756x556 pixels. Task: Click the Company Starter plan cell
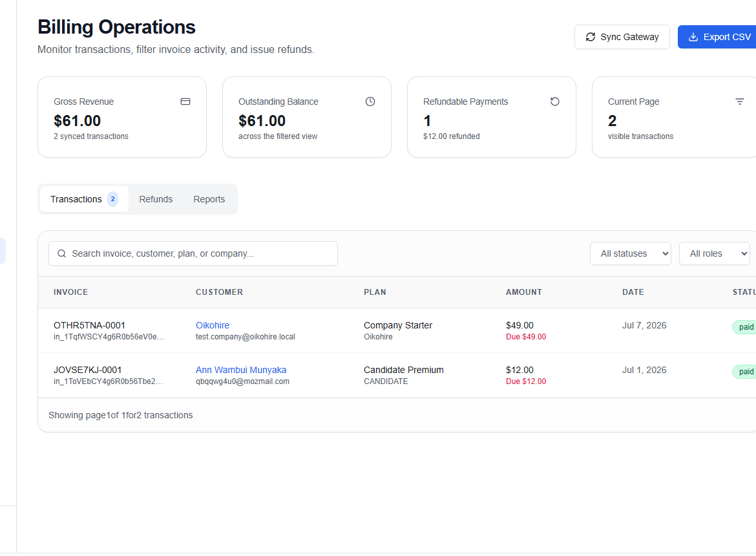[x=398, y=325]
